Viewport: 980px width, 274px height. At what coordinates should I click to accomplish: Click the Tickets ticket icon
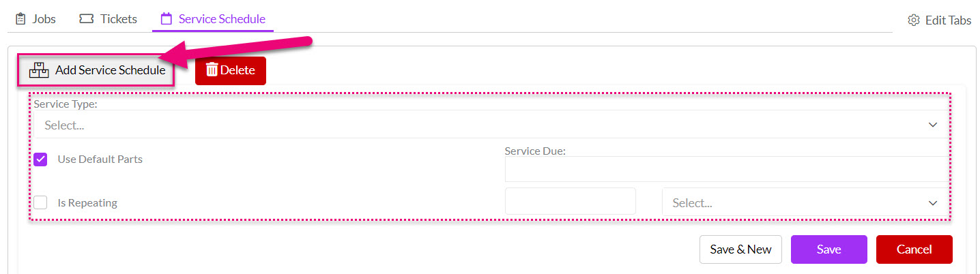click(x=86, y=19)
